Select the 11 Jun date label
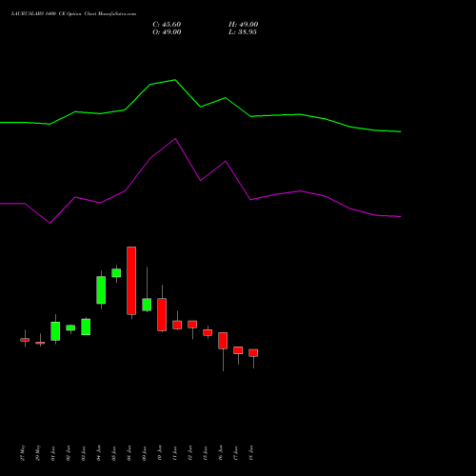The image size is (476, 476). click(x=175, y=453)
